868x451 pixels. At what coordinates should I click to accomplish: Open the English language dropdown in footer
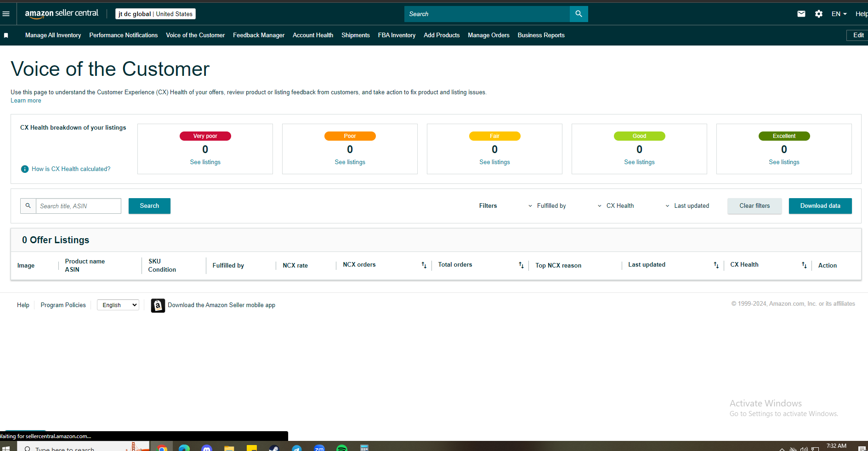point(118,305)
